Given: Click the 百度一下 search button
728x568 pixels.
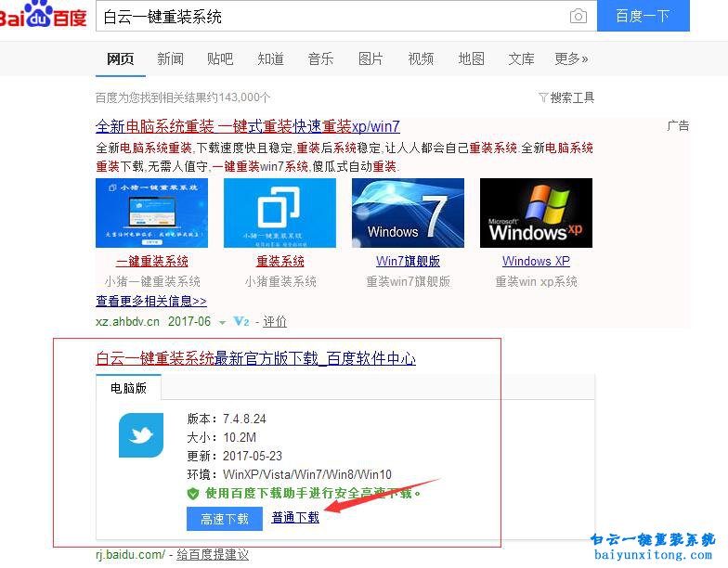Looking at the screenshot, I should point(643,17).
